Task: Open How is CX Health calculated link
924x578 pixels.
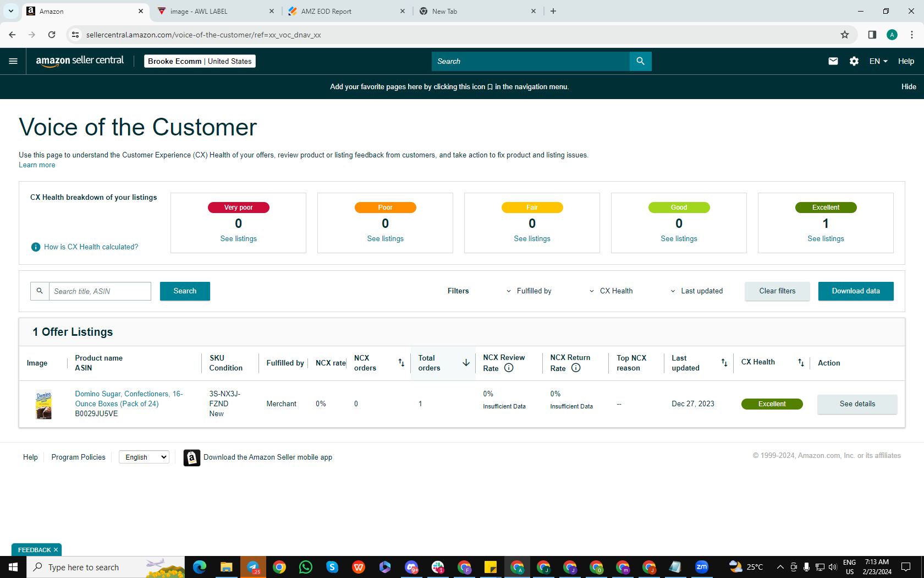Action: point(91,247)
